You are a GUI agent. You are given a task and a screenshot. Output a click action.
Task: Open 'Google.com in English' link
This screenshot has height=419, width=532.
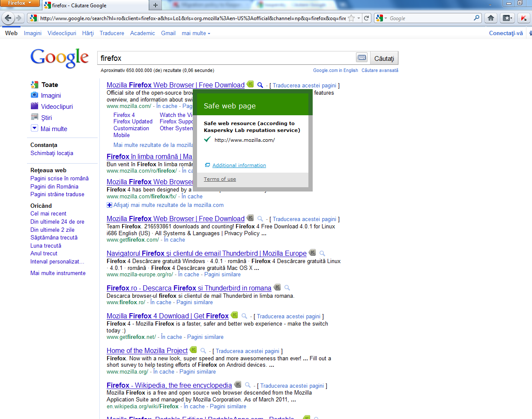335,70
